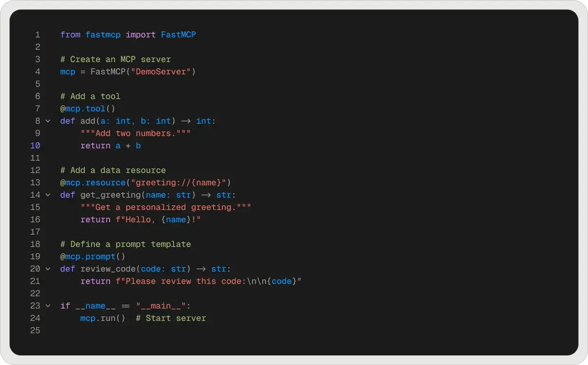Screen dimensions: 588x365
Task: Click the mcp.run() call on line 24
Action: 102,318
